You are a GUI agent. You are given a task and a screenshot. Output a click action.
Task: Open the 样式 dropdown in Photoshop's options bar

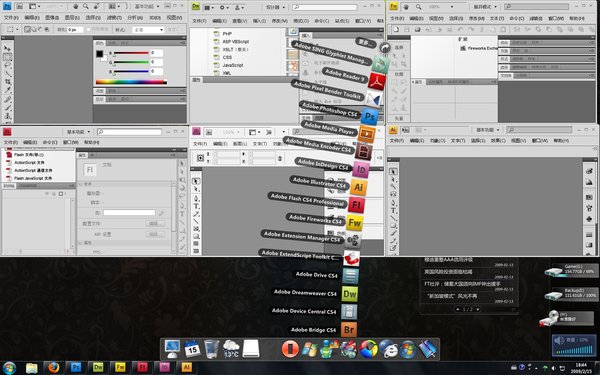click(148, 29)
